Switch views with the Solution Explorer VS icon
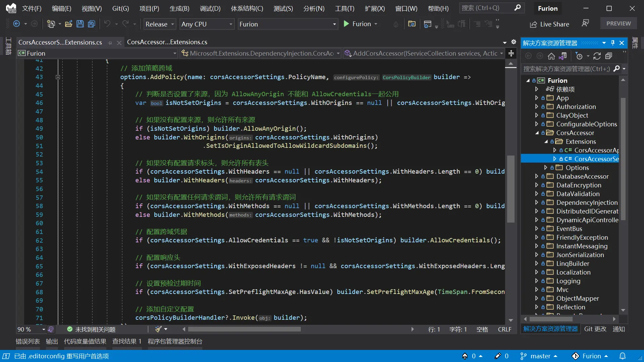 [x=563, y=56]
